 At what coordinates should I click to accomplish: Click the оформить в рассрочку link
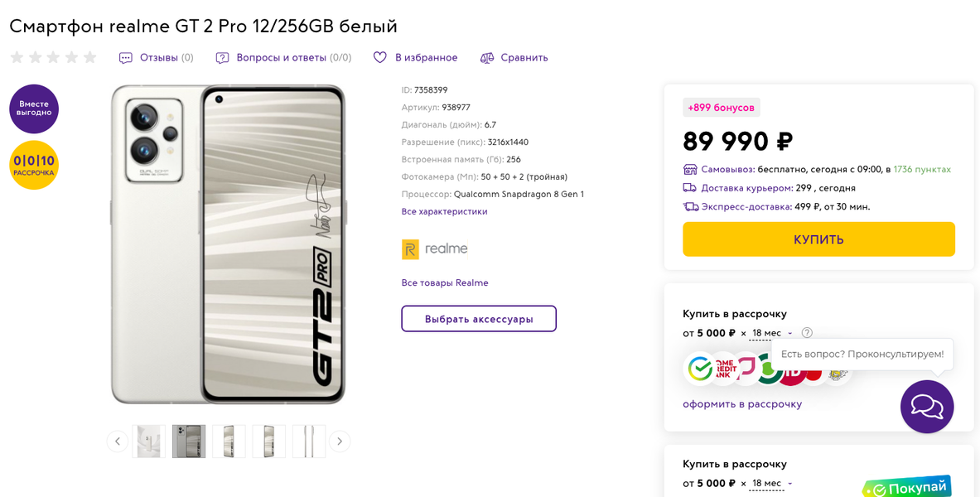point(742,404)
